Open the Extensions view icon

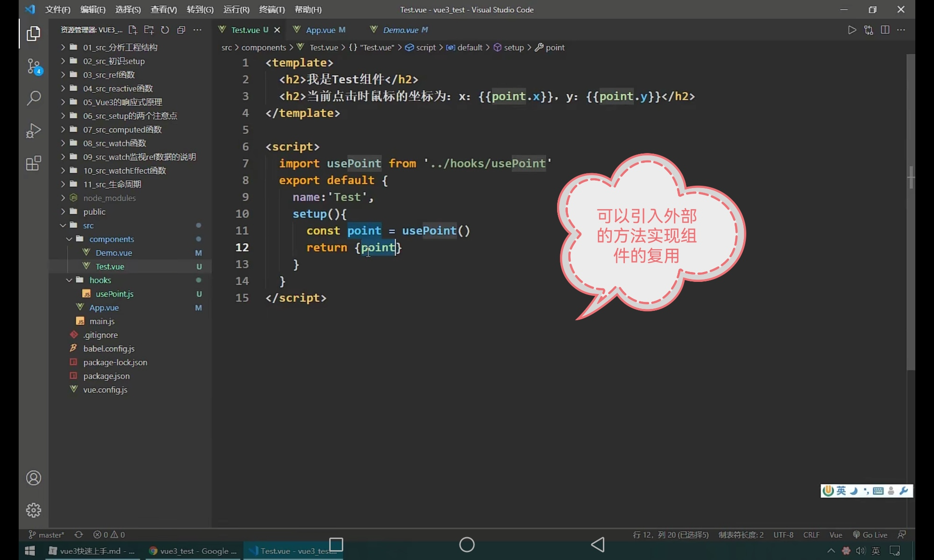[34, 163]
